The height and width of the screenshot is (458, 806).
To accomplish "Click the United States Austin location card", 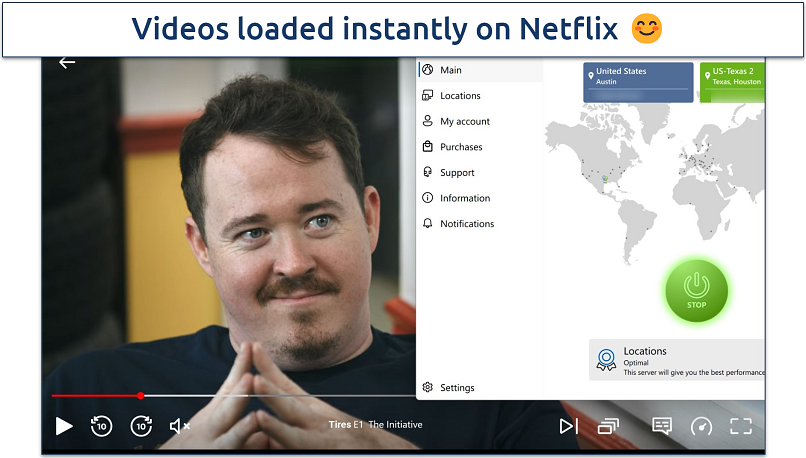I will point(638,82).
